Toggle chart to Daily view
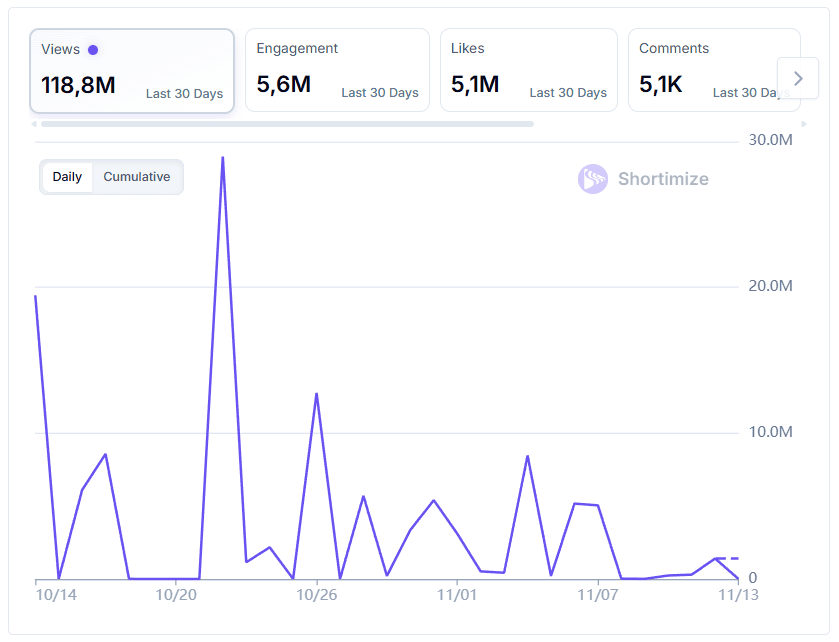Viewport: 839px width, 642px height. tap(67, 177)
